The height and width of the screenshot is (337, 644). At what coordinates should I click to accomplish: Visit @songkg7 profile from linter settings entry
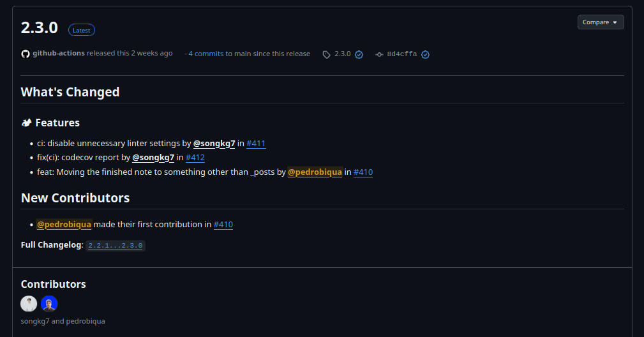coord(214,144)
